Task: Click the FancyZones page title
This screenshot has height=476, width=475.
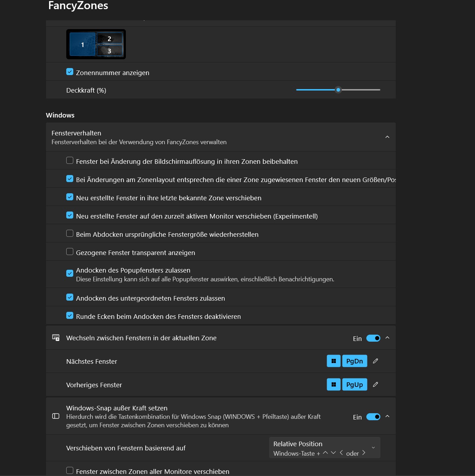Action: [78, 6]
